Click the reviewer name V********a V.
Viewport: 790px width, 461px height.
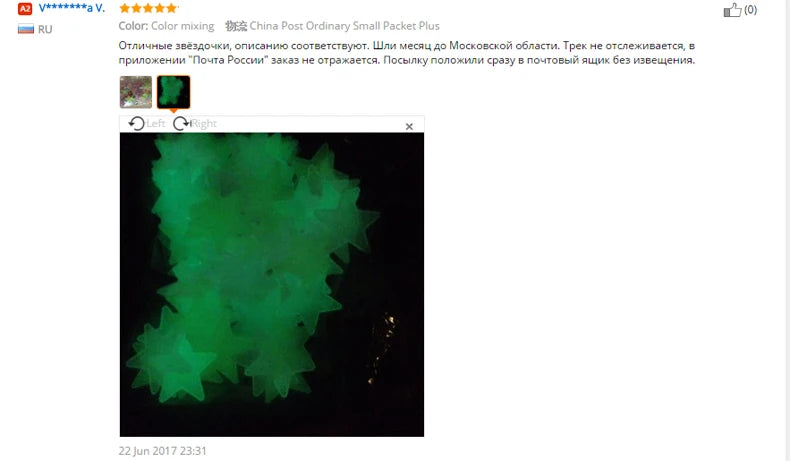click(x=72, y=8)
